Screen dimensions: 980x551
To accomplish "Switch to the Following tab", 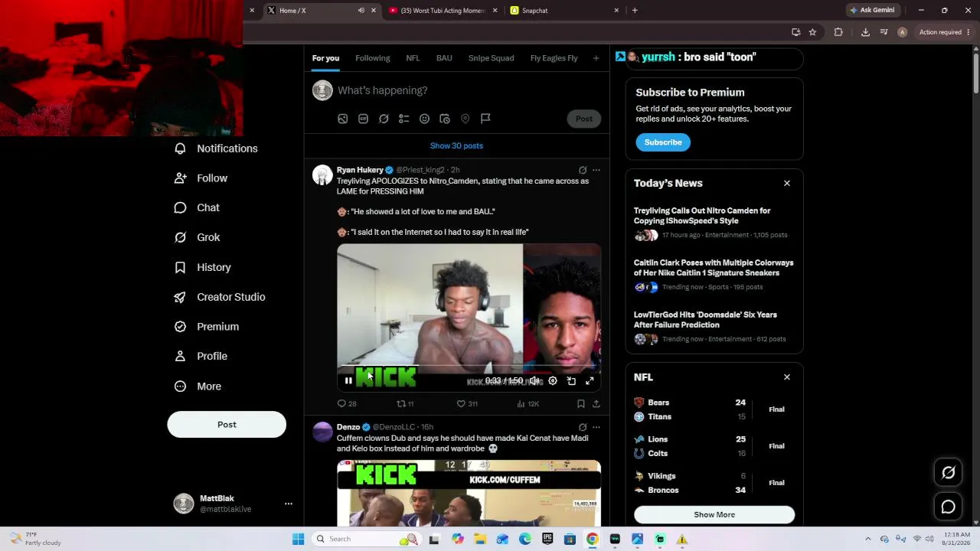I will click(373, 58).
